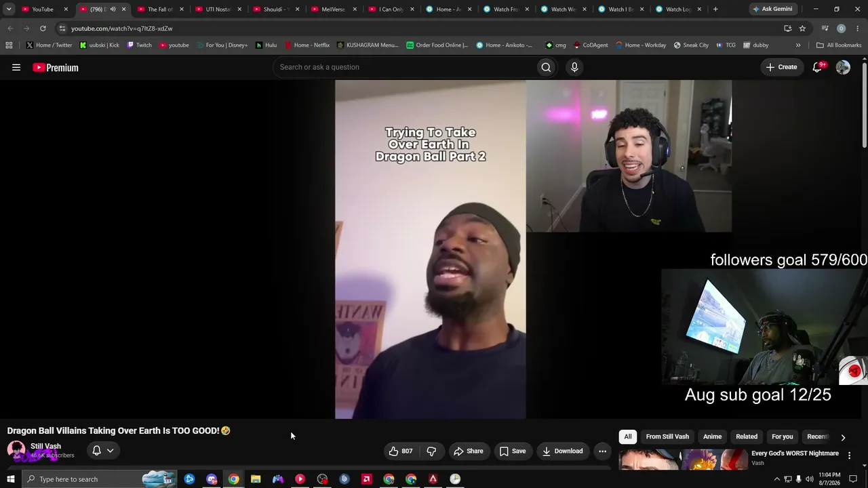Image resolution: width=868 pixels, height=488 pixels.
Task: Open the Still Vash channel name
Action: (x=45, y=446)
